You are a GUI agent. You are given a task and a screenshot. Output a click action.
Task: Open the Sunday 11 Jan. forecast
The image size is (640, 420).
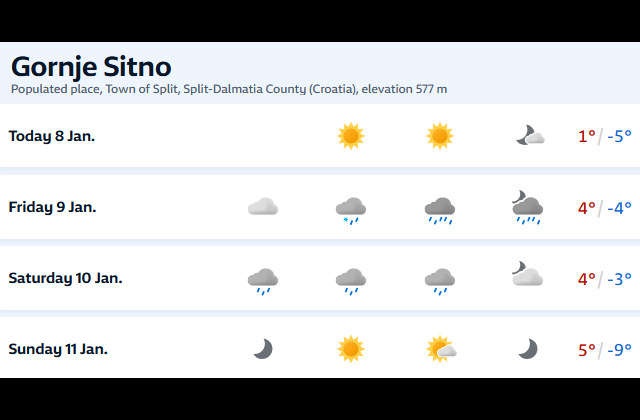click(58, 349)
